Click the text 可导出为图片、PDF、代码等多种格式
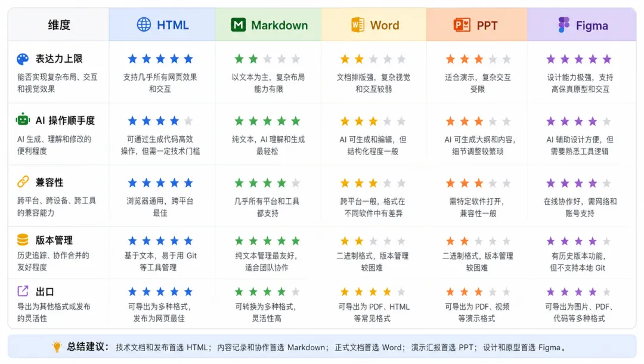This screenshot has width=644, height=364. click(579, 313)
